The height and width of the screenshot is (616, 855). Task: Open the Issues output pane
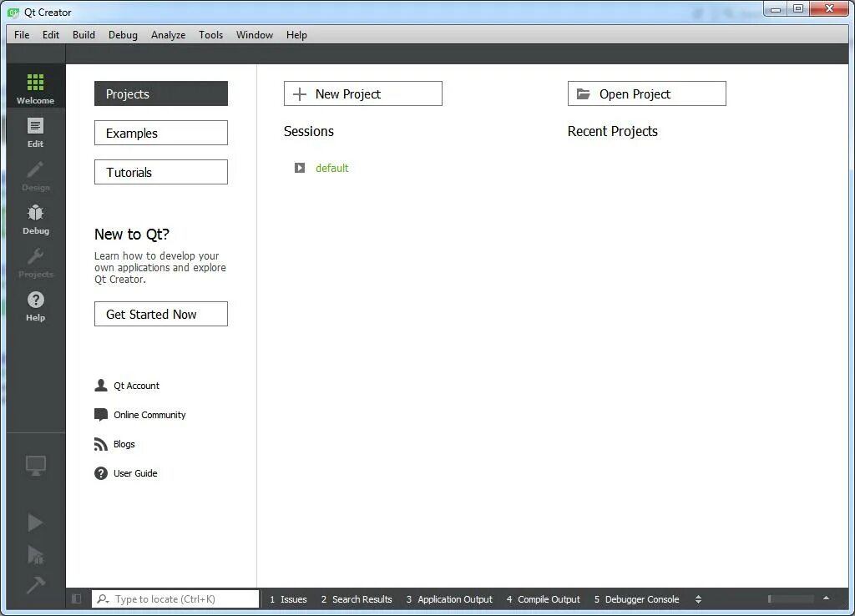point(288,599)
